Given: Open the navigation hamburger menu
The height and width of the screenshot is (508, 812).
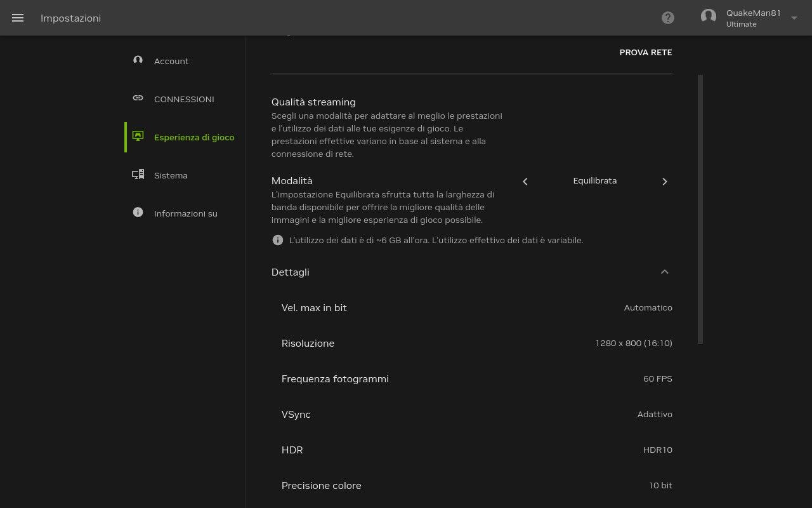Looking at the screenshot, I should (x=18, y=18).
